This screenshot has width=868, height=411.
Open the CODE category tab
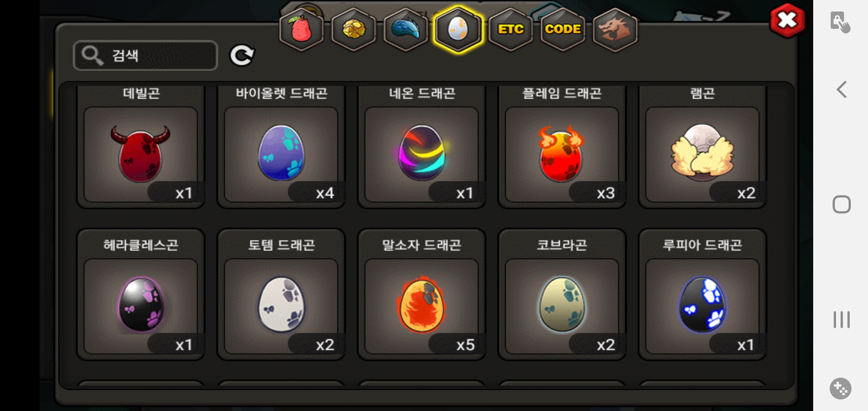563,29
